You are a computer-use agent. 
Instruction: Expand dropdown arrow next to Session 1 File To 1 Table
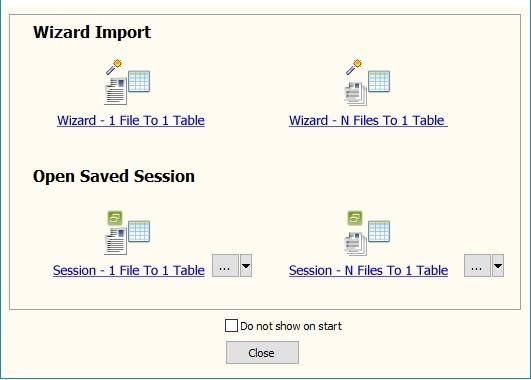(246, 266)
